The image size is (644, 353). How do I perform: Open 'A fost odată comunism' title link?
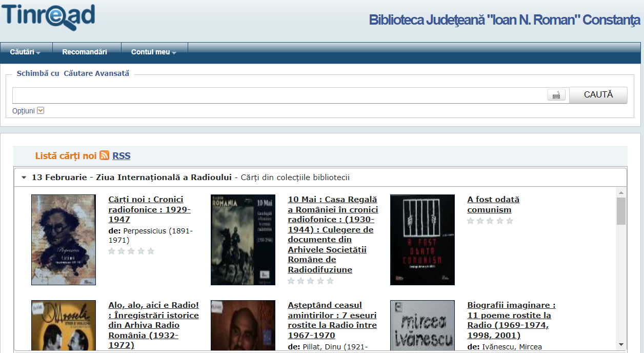click(493, 204)
